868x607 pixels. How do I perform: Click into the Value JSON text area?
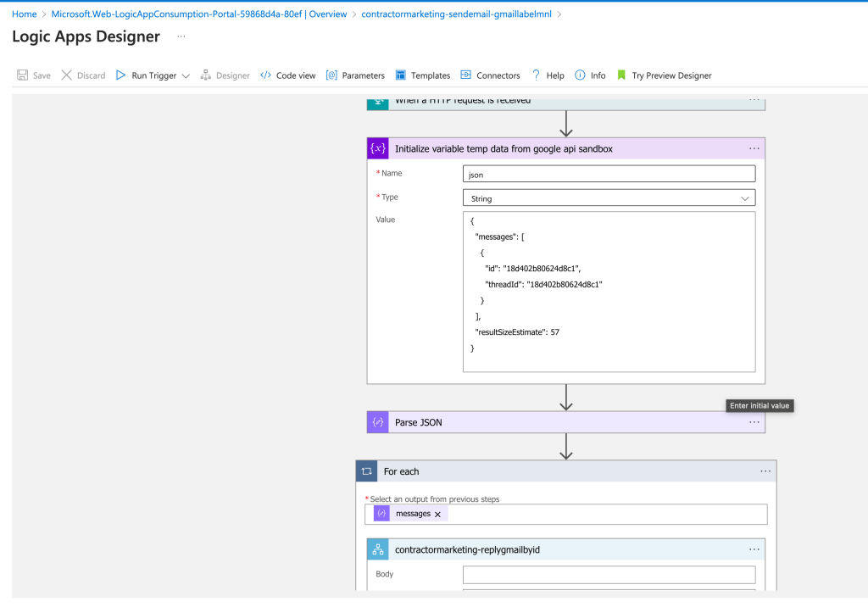click(609, 292)
